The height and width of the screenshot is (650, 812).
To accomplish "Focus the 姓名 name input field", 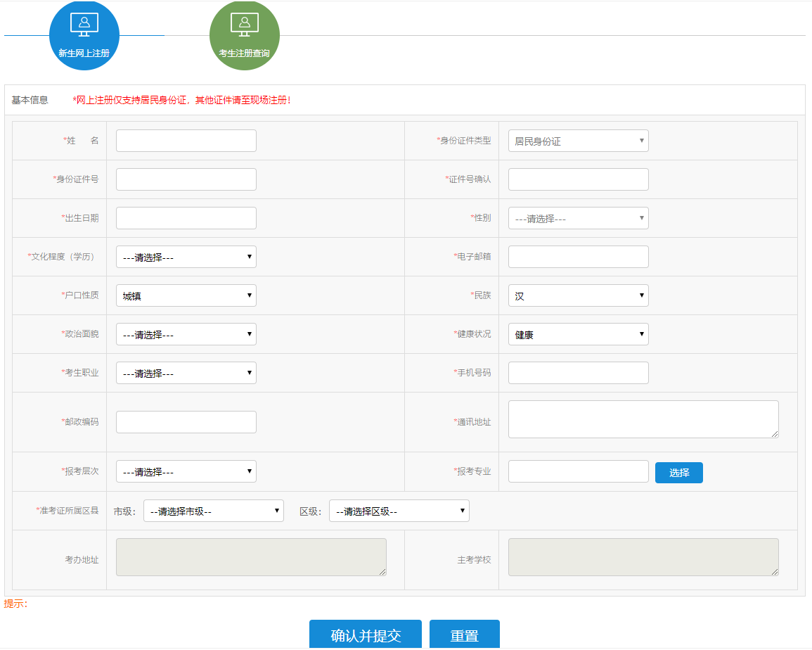I will click(186, 141).
